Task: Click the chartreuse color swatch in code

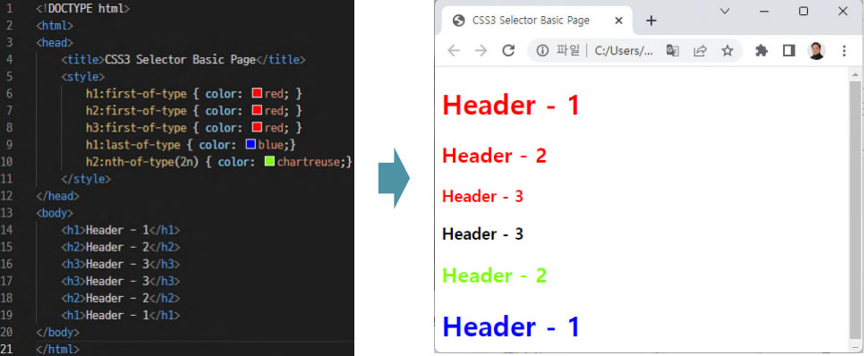Action: [269, 162]
